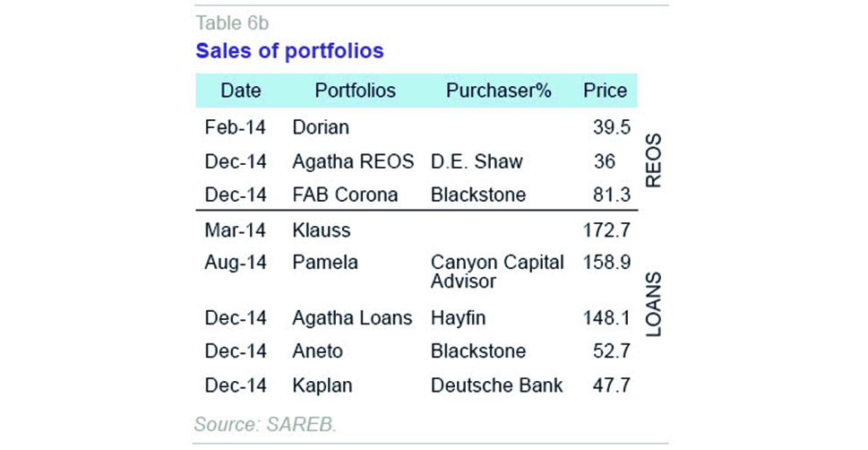This screenshot has height=450, width=868.
Task: Click the Klauss portfolio entry
Action: click(x=321, y=230)
